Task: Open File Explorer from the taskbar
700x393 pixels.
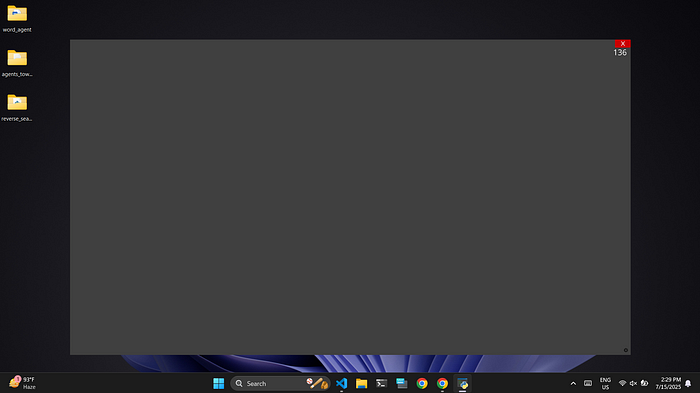Action: [362, 383]
